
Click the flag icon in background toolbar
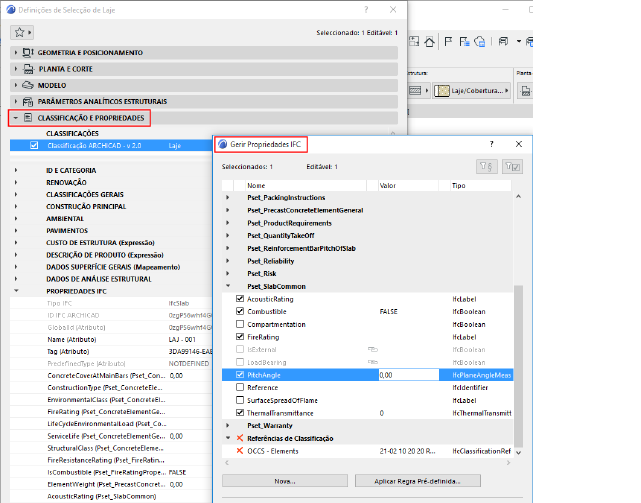tap(448, 42)
